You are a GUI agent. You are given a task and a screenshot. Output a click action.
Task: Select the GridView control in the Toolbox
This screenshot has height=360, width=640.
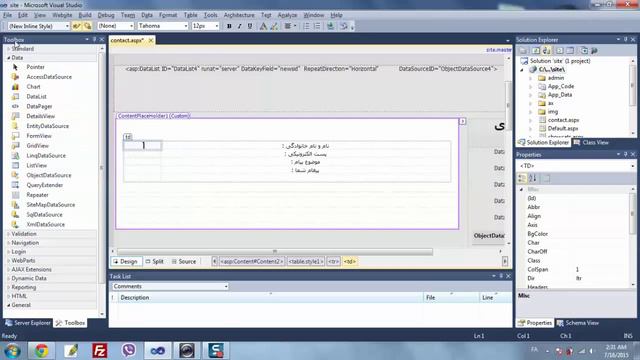point(38,146)
